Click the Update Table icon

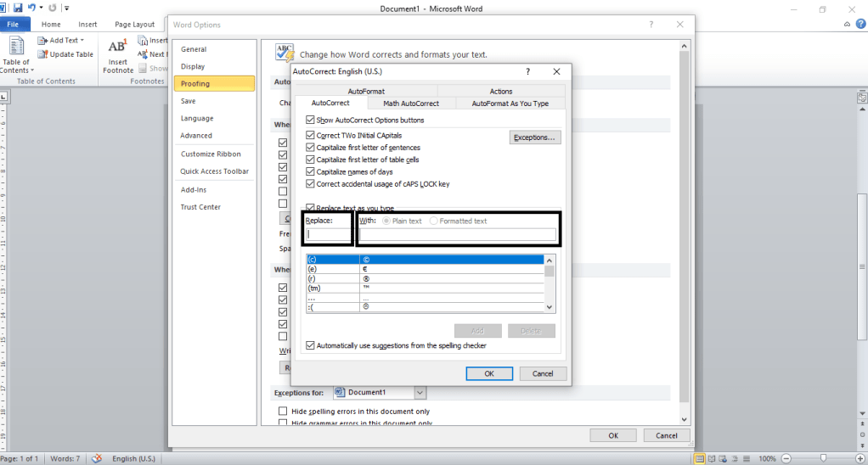[x=42, y=54]
